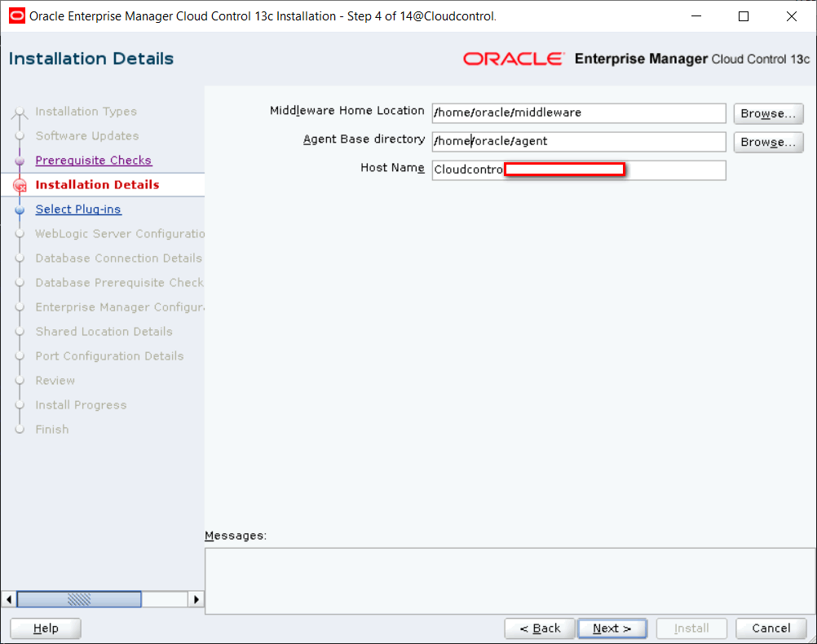
Task: Minimize the installer window
Action: pos(696,16)
